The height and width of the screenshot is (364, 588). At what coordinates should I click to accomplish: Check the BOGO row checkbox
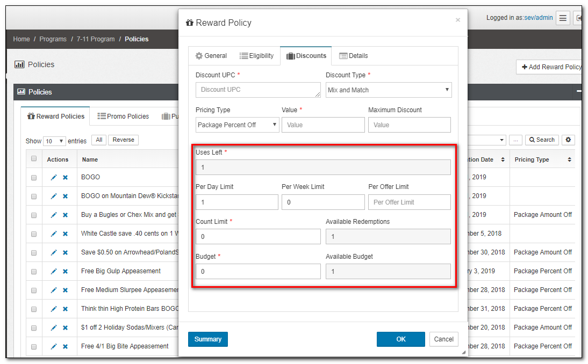click(x=34, y=177)
